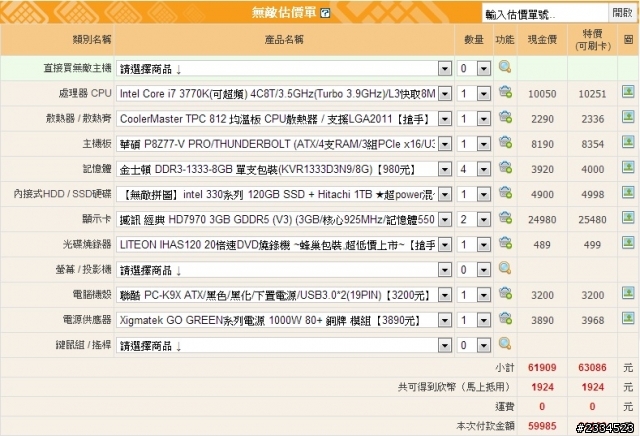Click the 現金價 column header
640x436 pixels.
(x=542, y=40)
